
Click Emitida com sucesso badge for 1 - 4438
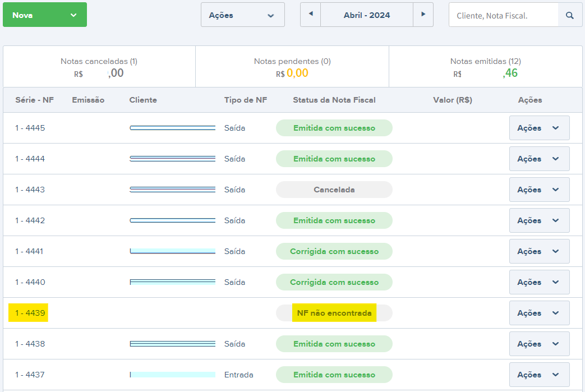point(334,344)
